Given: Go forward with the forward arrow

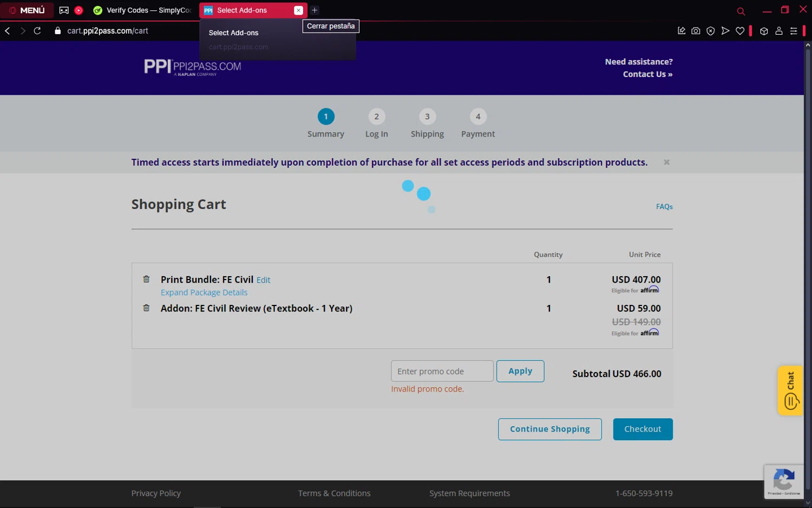Looking at the screenshot, I should click(x=23, y=31).
